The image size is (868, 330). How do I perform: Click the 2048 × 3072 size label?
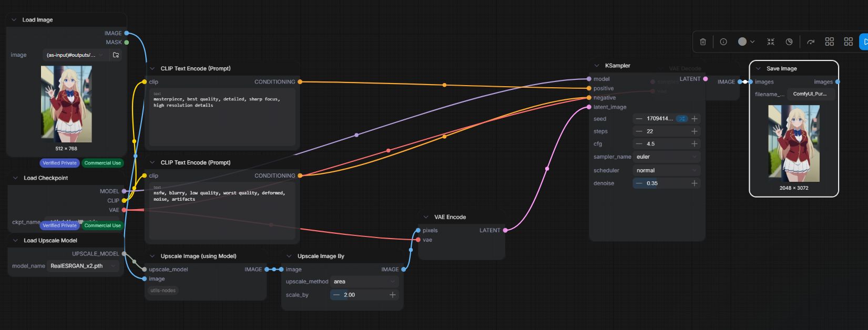794,188
